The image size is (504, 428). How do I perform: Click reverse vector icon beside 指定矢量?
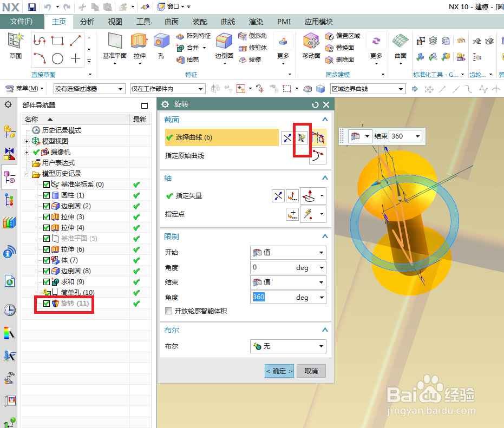coord(278,196)
